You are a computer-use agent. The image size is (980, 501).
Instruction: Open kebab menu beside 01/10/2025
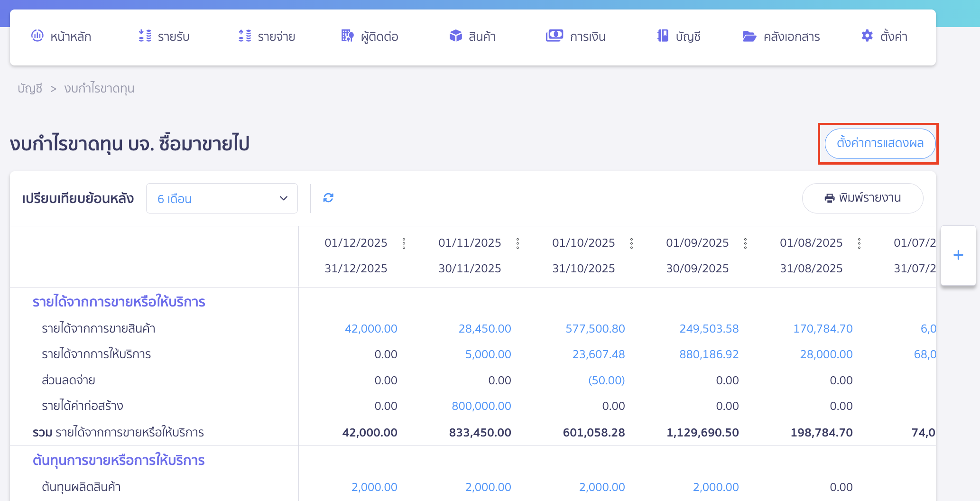click(x=631, y=243)
